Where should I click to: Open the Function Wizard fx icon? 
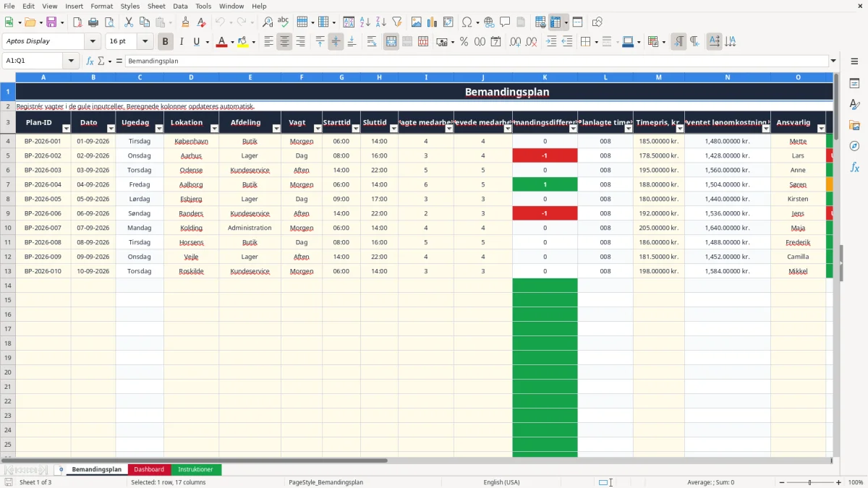[90, 61]
